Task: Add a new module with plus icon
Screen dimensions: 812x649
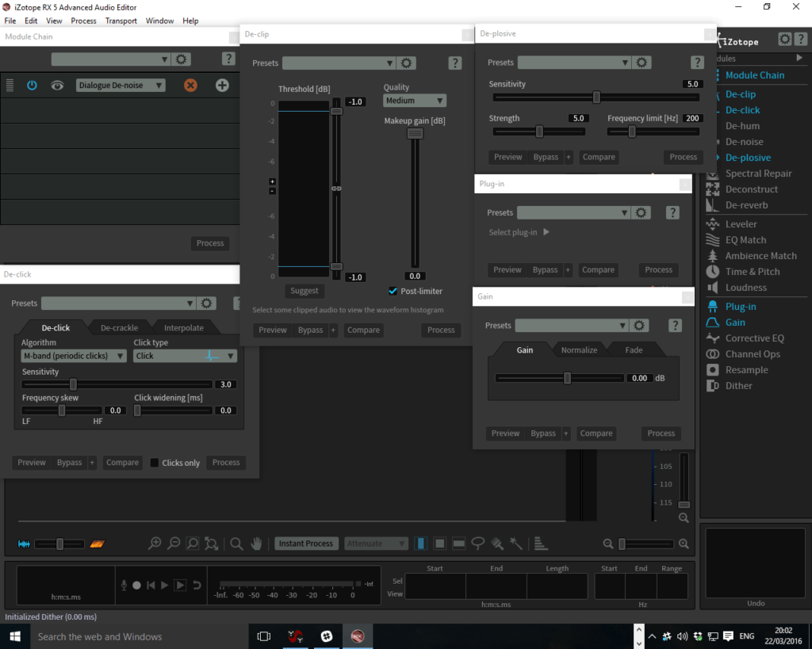Action: (x=222, y=85)
